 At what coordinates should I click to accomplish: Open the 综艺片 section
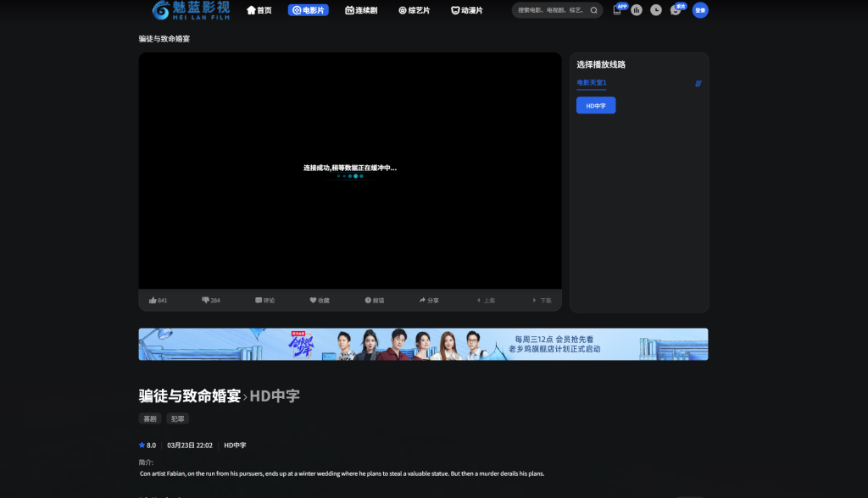[415, 10]
